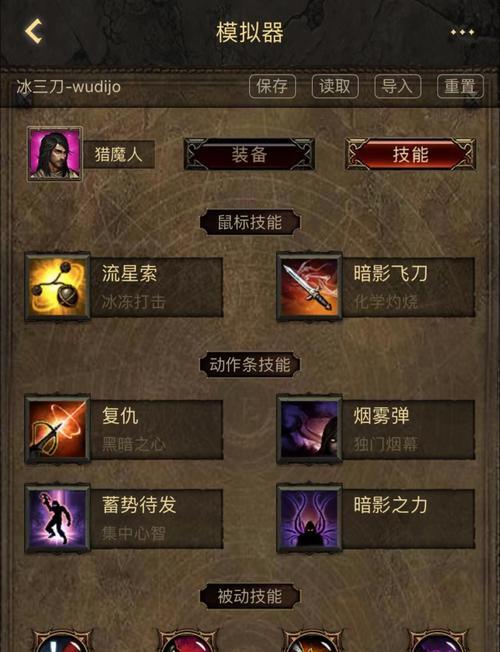Image resolution: width=500 pixels, height=652 pixels.
Task: Pick the 烟雾弹 skill icon
Action: [309, 429]
